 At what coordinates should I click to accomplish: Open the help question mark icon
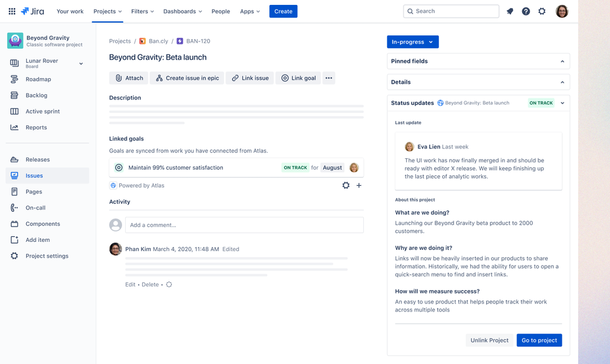click(x=526, y=11)
